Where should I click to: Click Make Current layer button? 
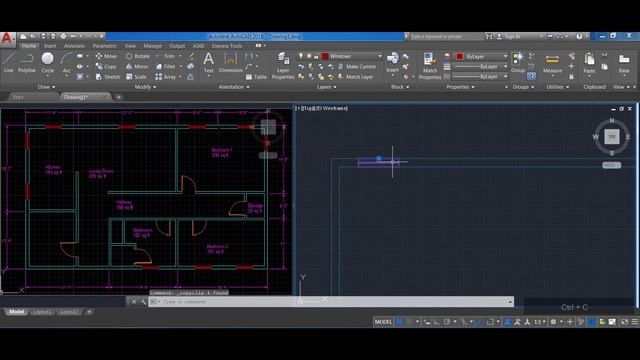357,66
